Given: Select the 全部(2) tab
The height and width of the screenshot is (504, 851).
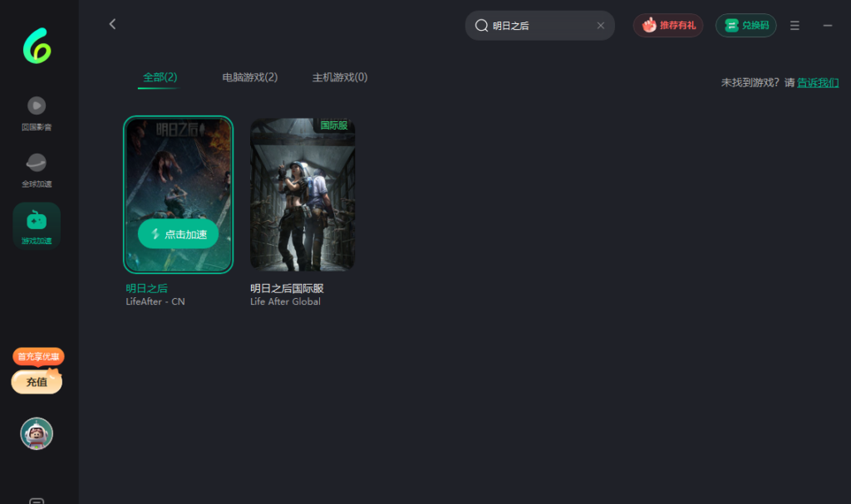Looking at the screenshot, I should coord(160,77).
